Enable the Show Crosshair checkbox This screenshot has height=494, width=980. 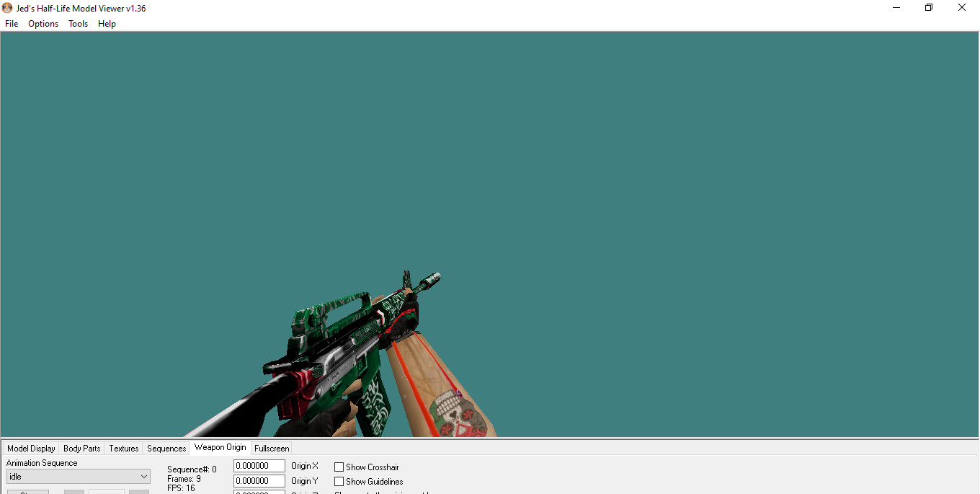click(339, 467)
